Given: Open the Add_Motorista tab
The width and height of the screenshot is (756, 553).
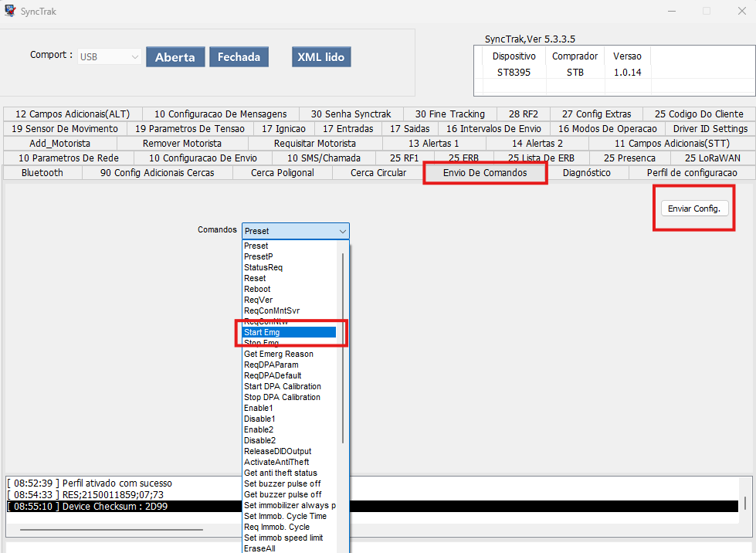Looking at the screenshot, I should (x=59, y=144).
